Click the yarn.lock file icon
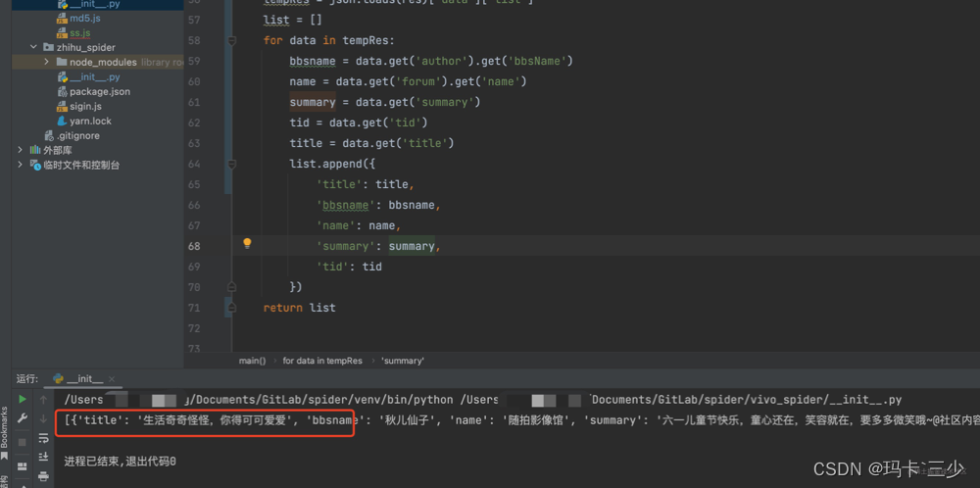980x488 pixels. (x=62, y=121)
